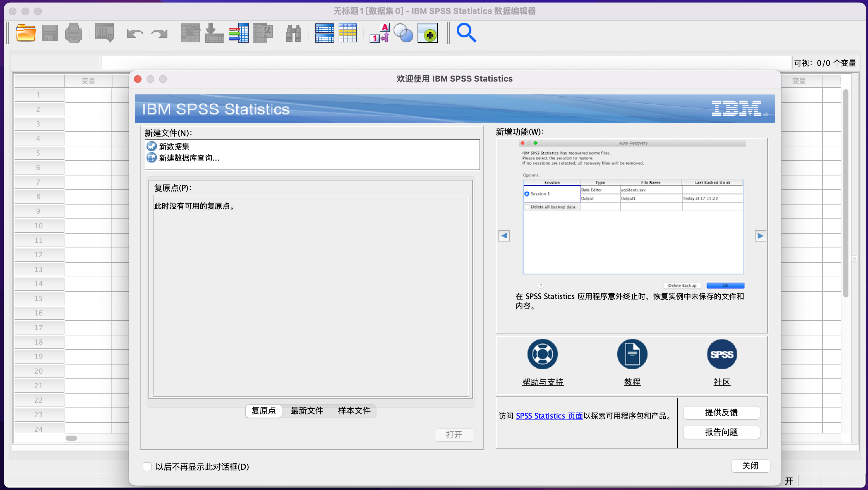This screenshot has width=868, height=490.
Task: Click the Find binoculars icon
Action: [293, 33]
